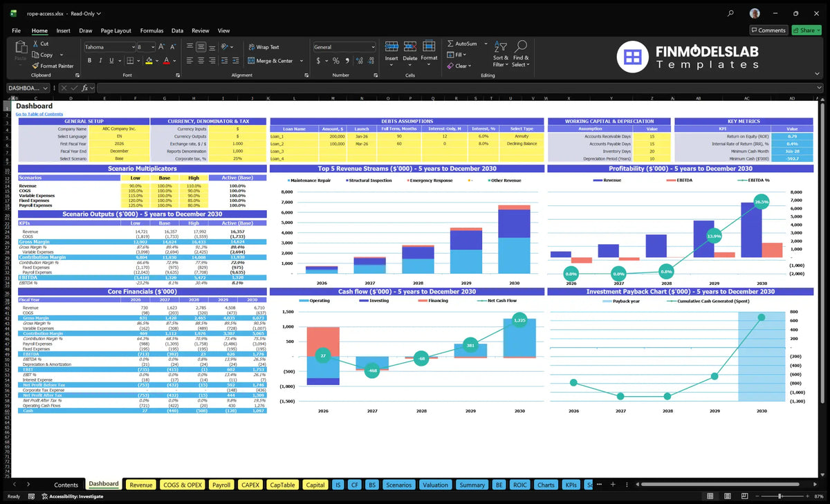Screen dimensions: 830x504
Task: Click the Orientation text angle icon
Action: (225, 47)
